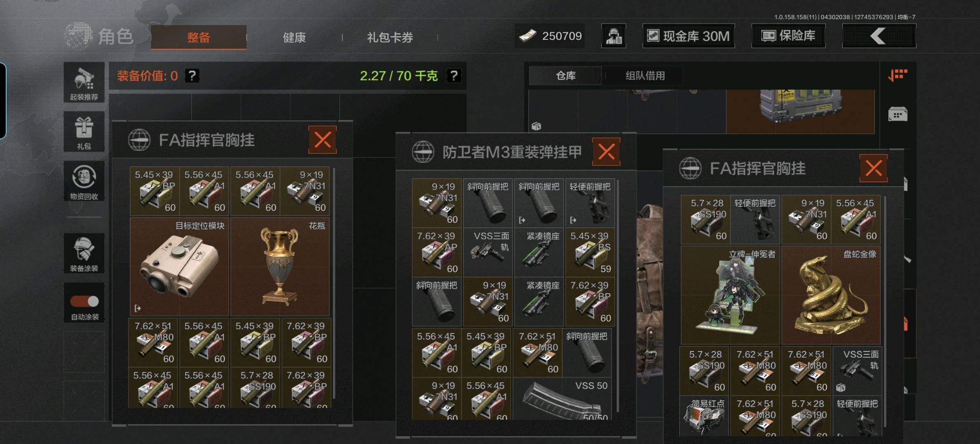Click the warehouse sort icon
The width and height of the screenshot is (980, 444).
point(898,75)
